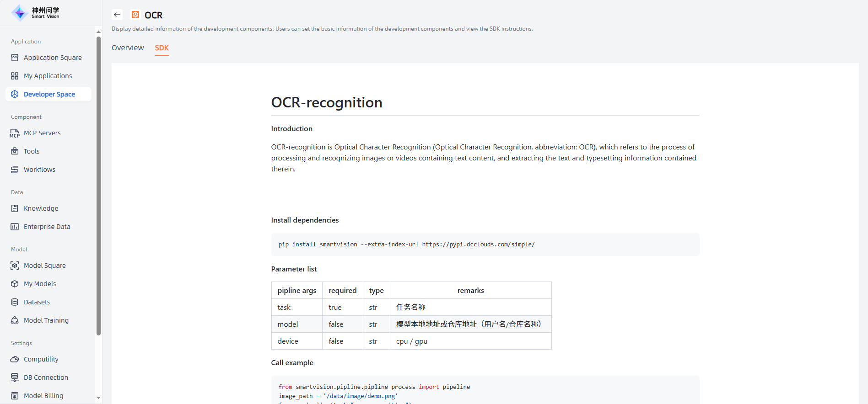Click the Computility cloud icon
The width and height of the screenshot is (868, 404).
coord(15,359)
